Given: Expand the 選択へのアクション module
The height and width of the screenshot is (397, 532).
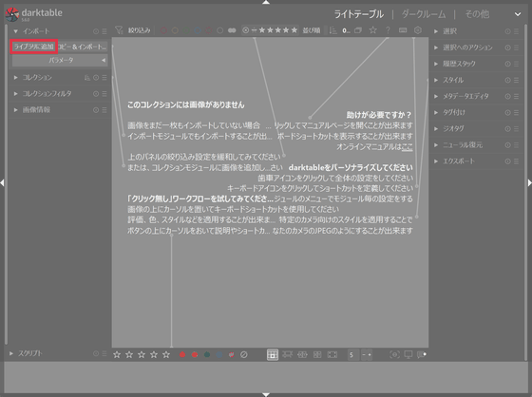Looking at the screenshot, I should (436, 47).
